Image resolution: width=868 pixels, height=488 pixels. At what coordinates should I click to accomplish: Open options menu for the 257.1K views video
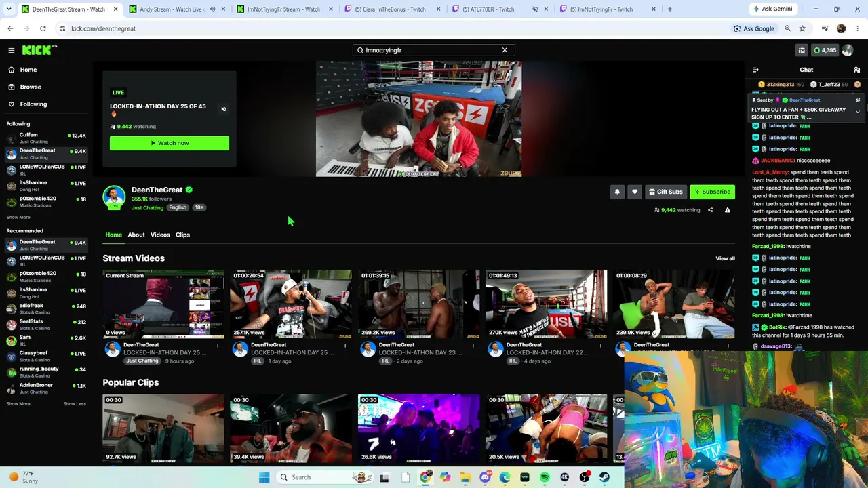[345, 346]
